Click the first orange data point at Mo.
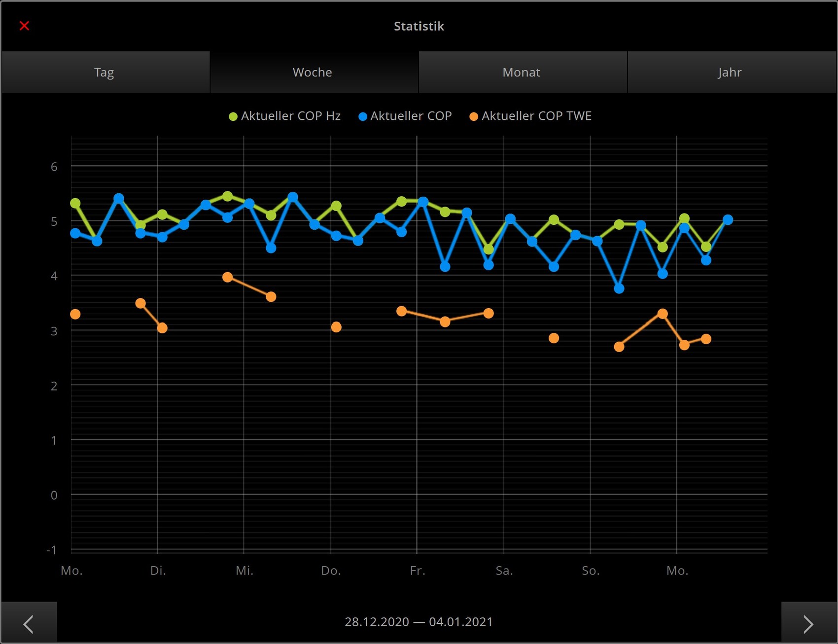Viewport: 838px width, 644px height. coord(75,314)
